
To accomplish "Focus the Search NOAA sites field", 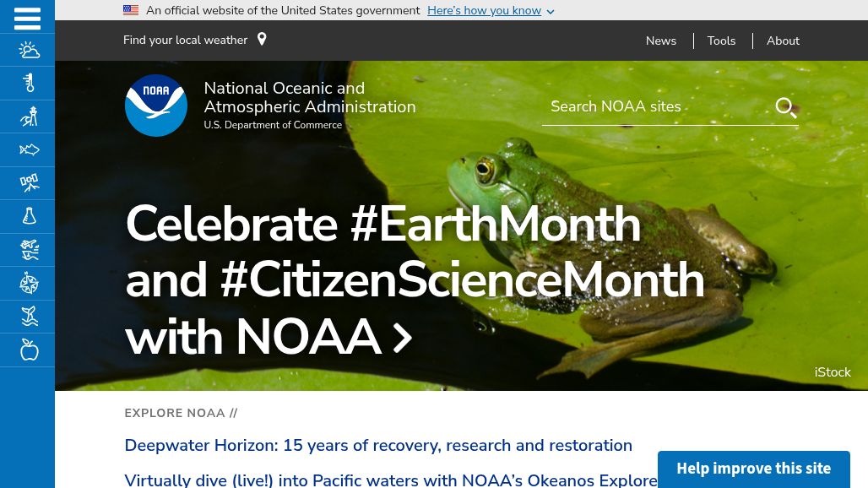I will pyautogui.click(x=659, y=106).
